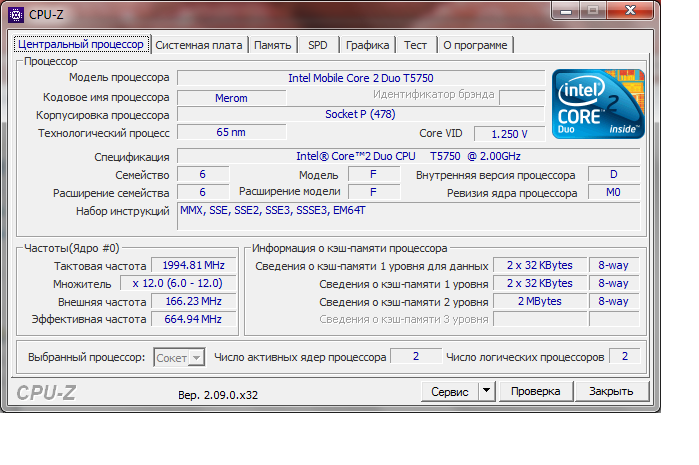Click the logical processors count value
This screenshot has width=699, height=465.
625,356
